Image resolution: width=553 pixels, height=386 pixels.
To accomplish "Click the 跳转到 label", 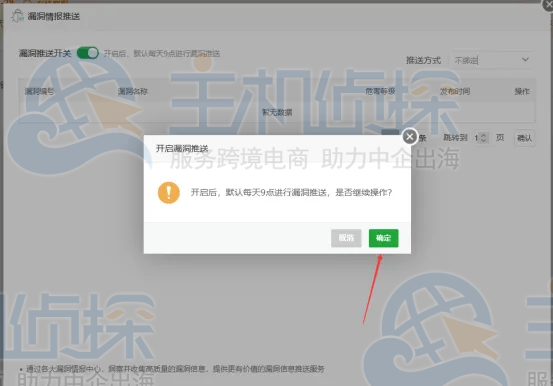I will 455,138.
